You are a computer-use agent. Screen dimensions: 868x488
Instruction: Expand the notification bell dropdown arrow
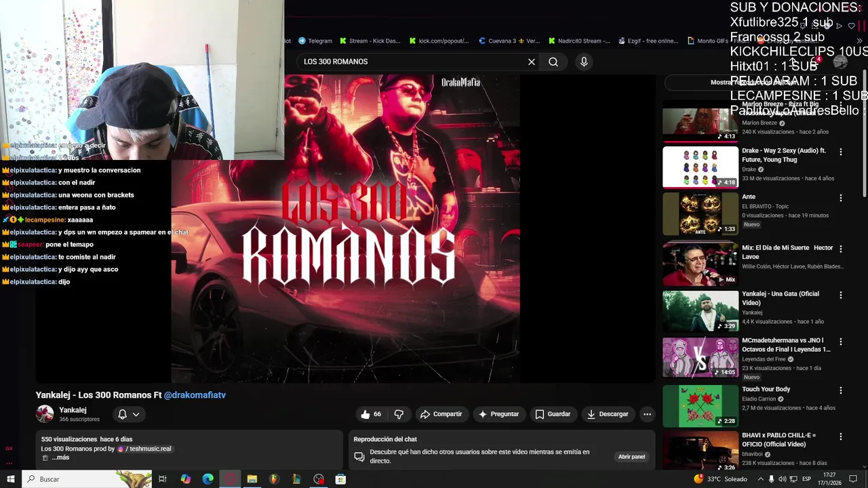pyautogui.click(x=136, y=414)
